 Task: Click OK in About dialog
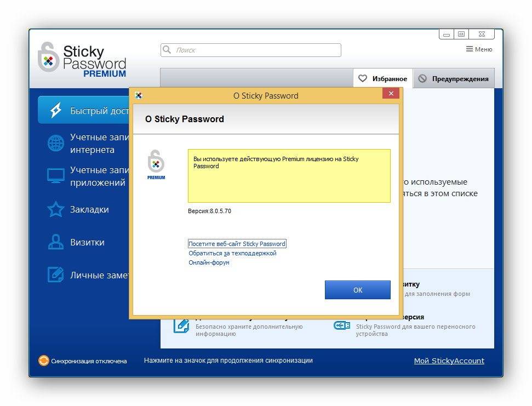[x=358, y=290]
